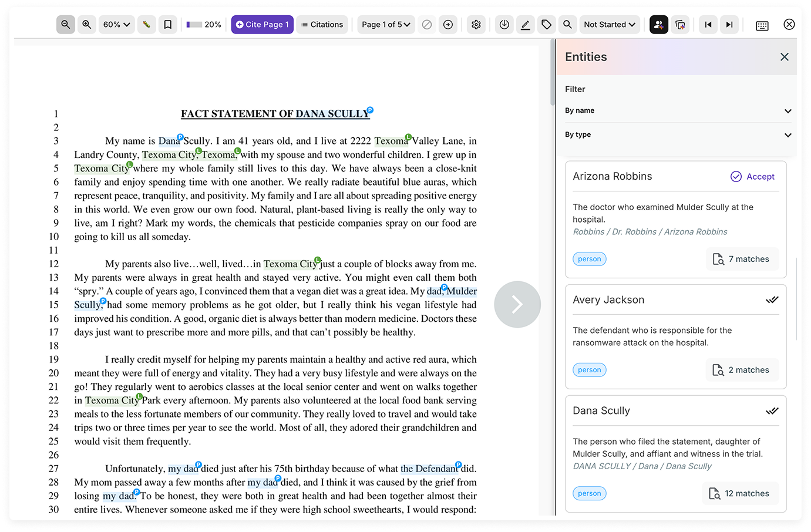Screen dimensions: 811x532
Task: Expand the By name filter
Action: pos(678,110)
